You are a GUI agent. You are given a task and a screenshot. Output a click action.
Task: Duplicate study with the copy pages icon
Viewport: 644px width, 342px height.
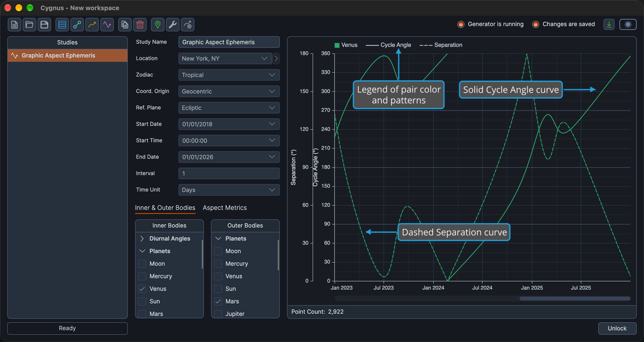click(125, 25)
